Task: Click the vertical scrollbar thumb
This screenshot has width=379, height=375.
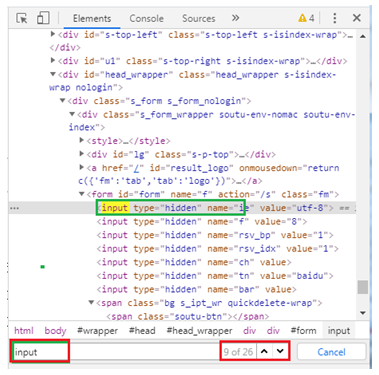Action: (x=363, y=287)
